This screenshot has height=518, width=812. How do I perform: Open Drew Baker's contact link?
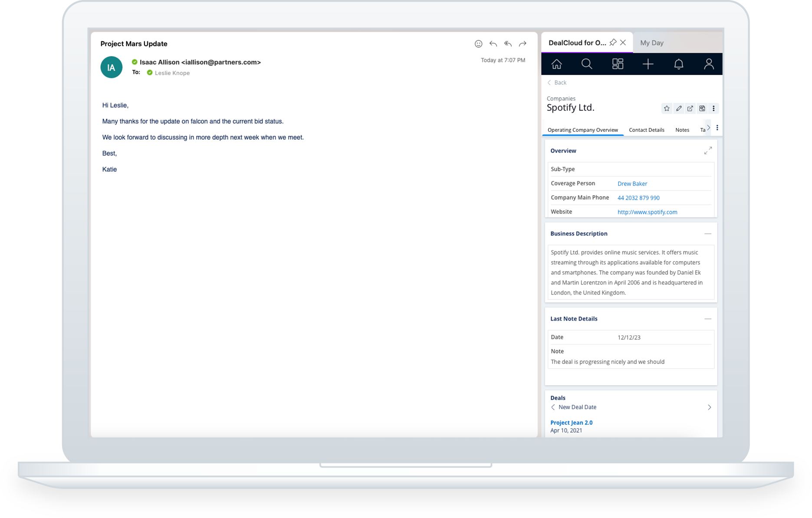click(632, 184)
